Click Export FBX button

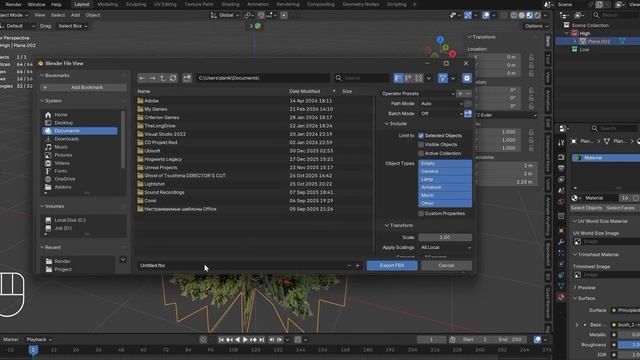(392, 265)
